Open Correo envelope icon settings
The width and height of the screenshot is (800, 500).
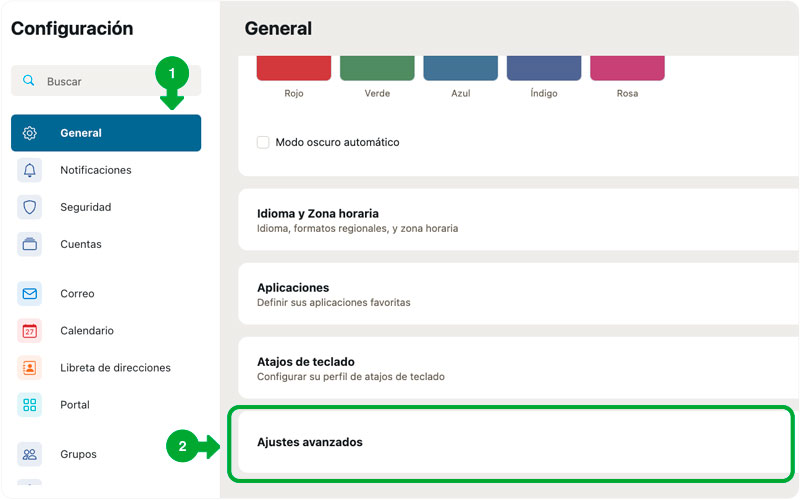30,294
